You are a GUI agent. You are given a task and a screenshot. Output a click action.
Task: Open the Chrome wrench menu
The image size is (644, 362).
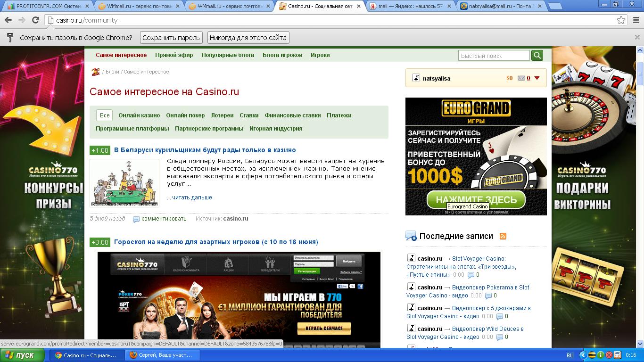point(636,20)
